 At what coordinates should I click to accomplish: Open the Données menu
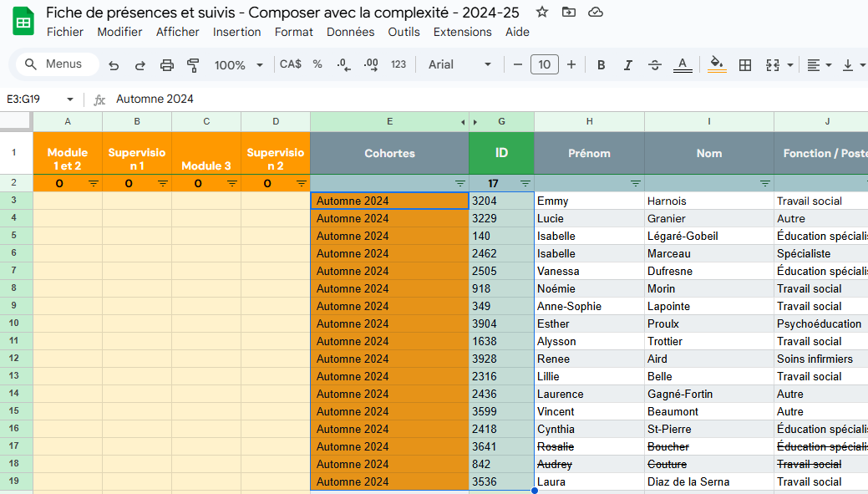point(350,32)
